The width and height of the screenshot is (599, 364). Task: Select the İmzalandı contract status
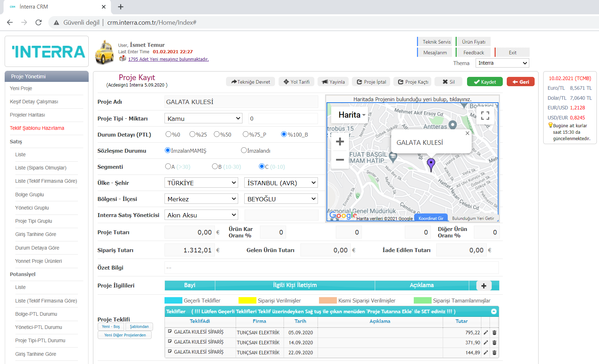(x=244, y=151)
